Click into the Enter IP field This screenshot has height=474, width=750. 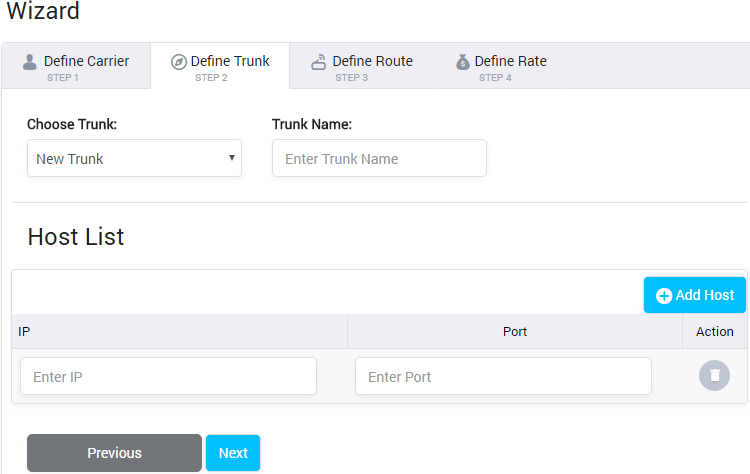(x=168, y=376)
